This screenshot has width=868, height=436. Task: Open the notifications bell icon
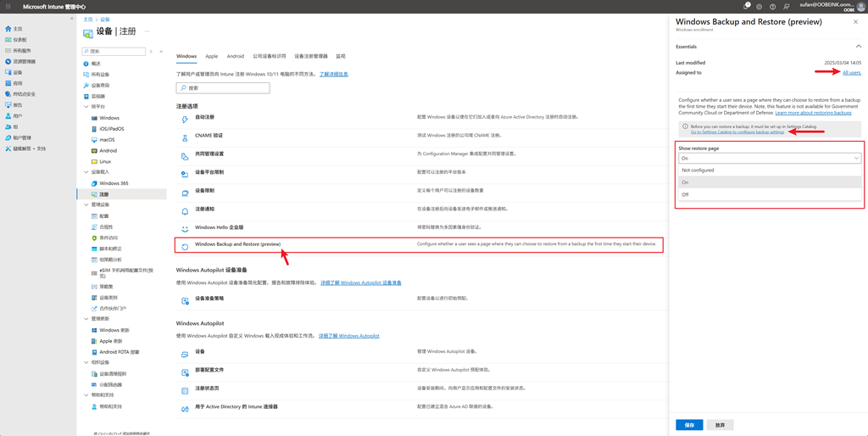[x=747, y=6]
